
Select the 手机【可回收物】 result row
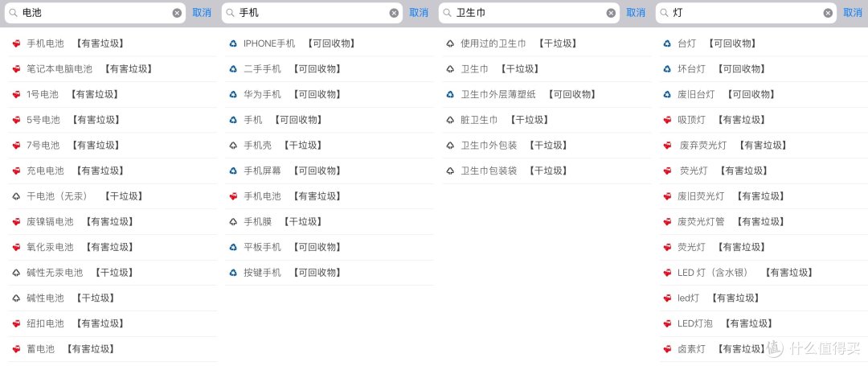point(330,120)
